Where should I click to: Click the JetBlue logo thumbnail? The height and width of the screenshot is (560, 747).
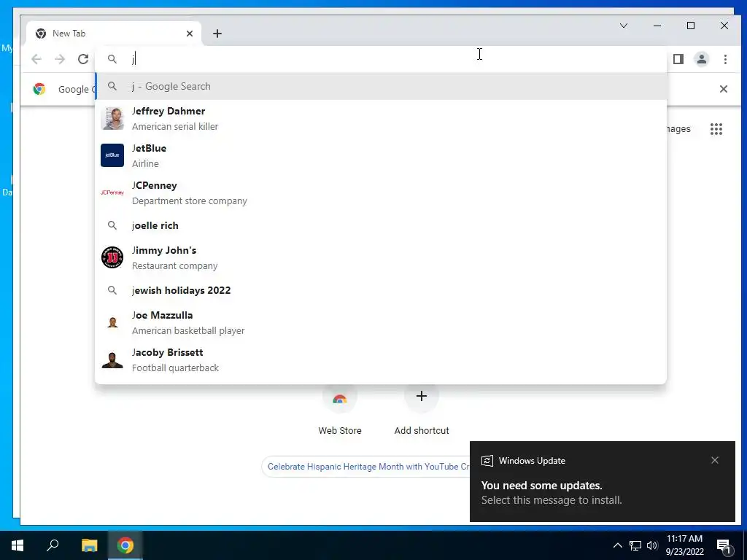112,155
